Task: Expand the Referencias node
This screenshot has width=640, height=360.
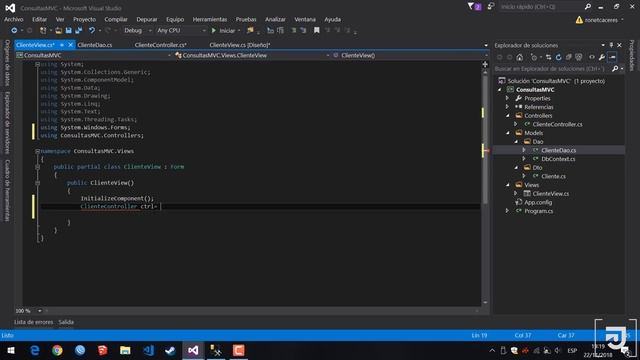Action: [x=507, y=107]
